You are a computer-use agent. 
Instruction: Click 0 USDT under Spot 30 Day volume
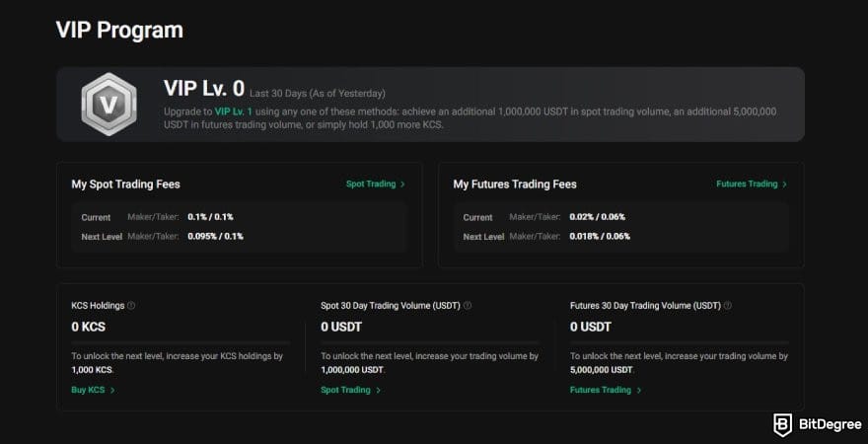341,328
